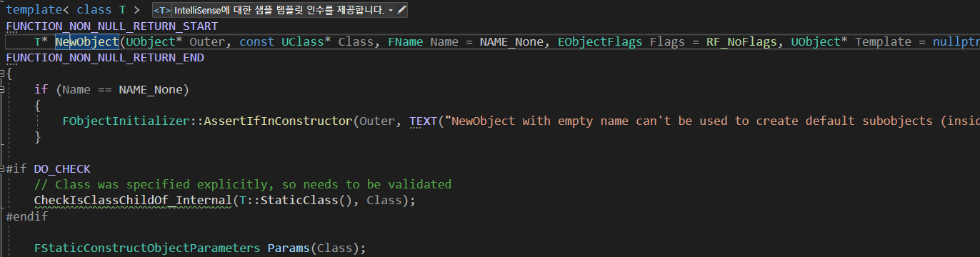This screenshot has height=257, width=980.
Task: Click CheckIsClassChildOf_Internal function call
Action: point(134,201)
